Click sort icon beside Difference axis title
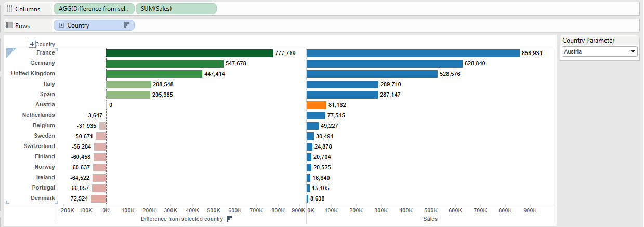 pos(229,219)
